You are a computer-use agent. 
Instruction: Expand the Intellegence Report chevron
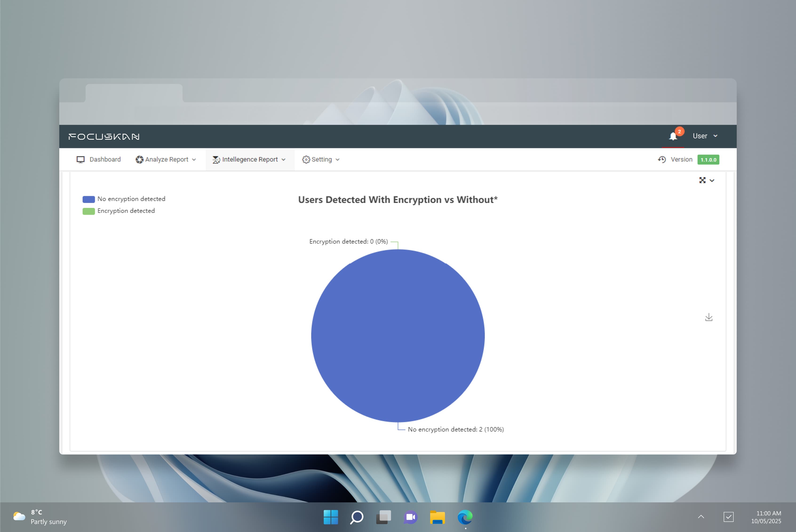(x=284, y=159)
